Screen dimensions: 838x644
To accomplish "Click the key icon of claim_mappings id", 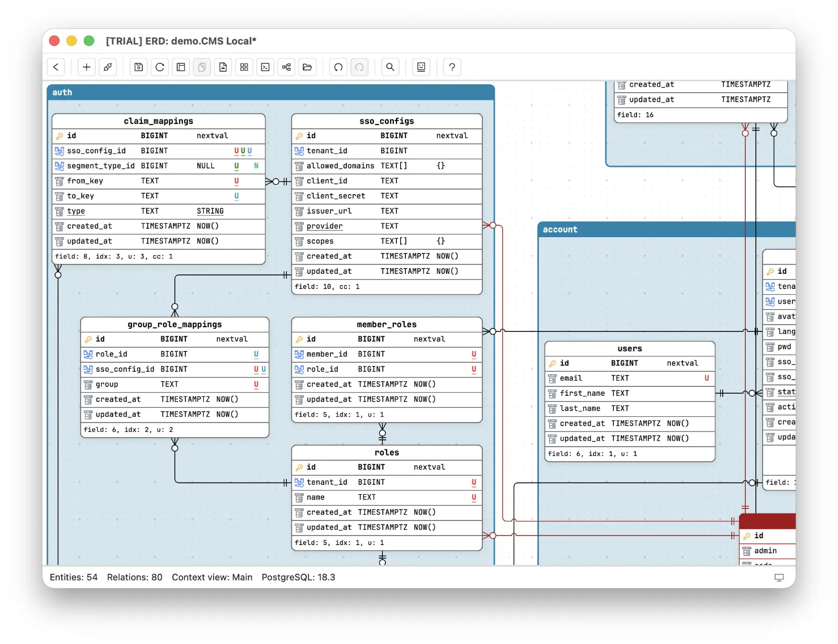I will coord(60,136).
